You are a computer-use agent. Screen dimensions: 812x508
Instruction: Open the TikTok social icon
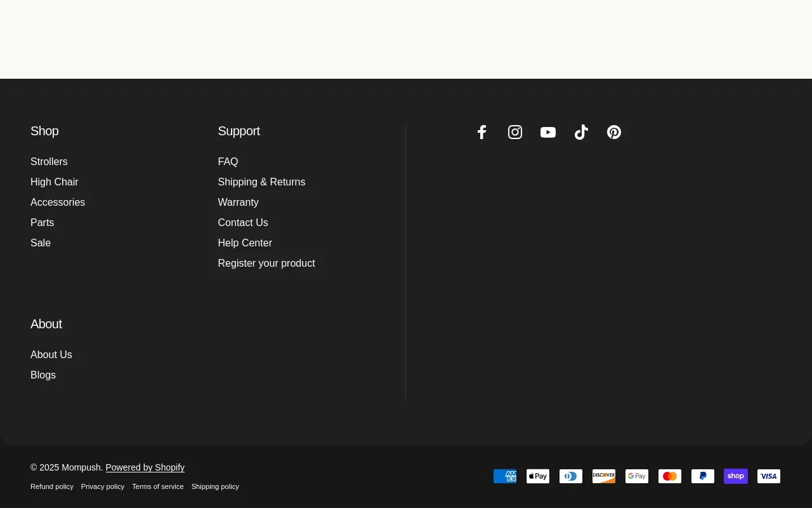tap(581, 132)
